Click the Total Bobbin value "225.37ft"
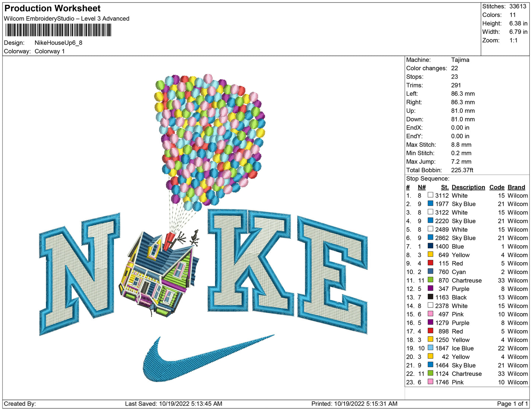 [x=462, y=170]
